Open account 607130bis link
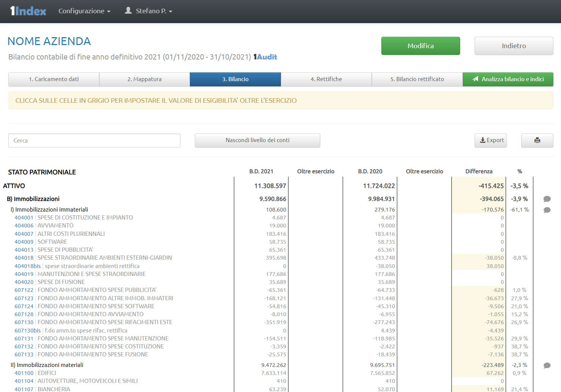The image size is (561, 392). pos(28,331)
